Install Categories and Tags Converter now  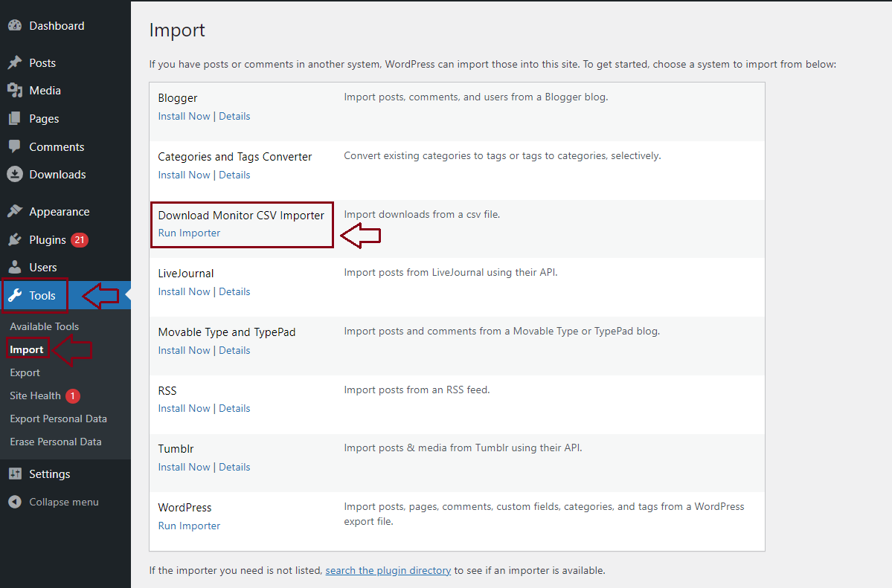point(185,175)
